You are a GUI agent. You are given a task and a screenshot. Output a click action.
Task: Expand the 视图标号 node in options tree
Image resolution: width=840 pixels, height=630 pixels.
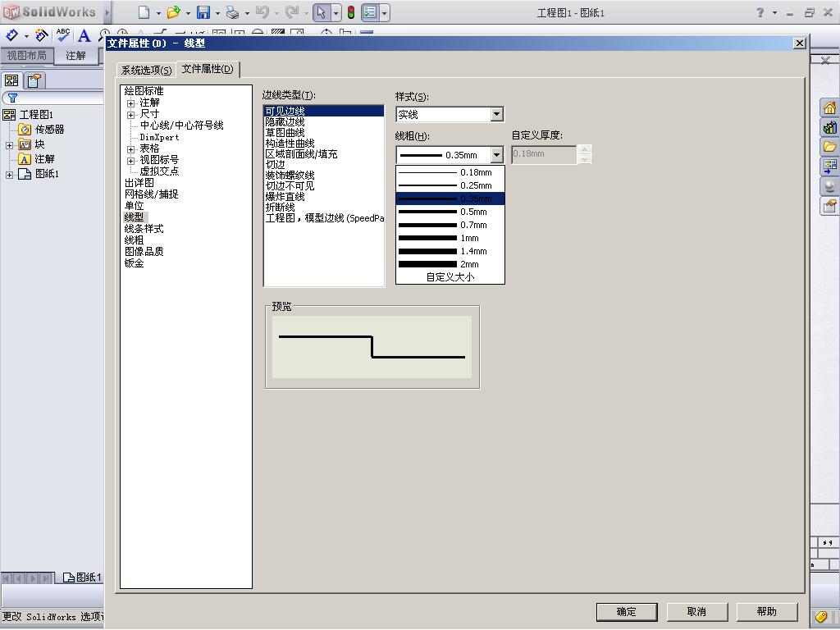[130, 161]
